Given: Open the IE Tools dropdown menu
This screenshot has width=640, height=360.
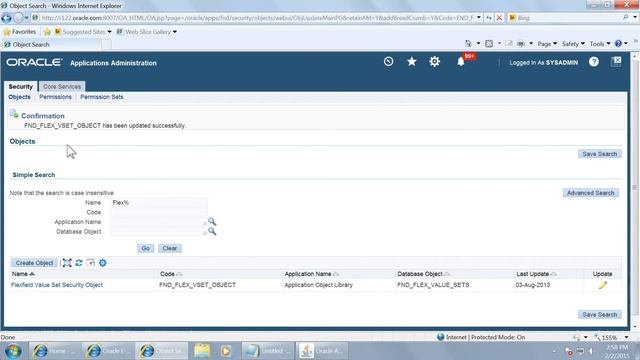Looking at the screenshot, I should point(600,44).
